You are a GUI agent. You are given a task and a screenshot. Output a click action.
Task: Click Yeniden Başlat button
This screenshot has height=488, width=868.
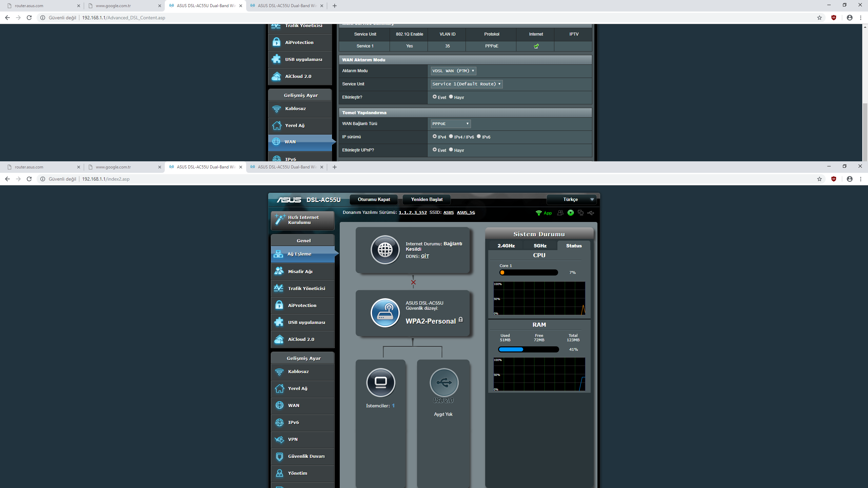pyautogui.click(x=427, y=199)
